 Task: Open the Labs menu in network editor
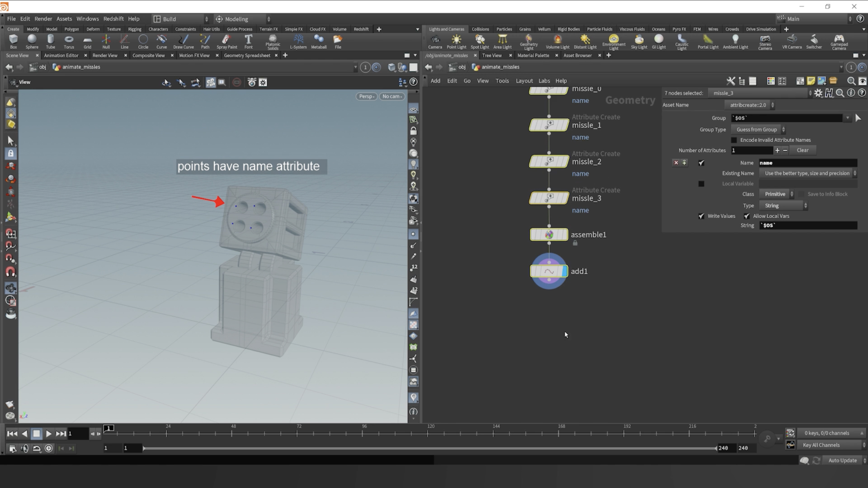point(544,81)
